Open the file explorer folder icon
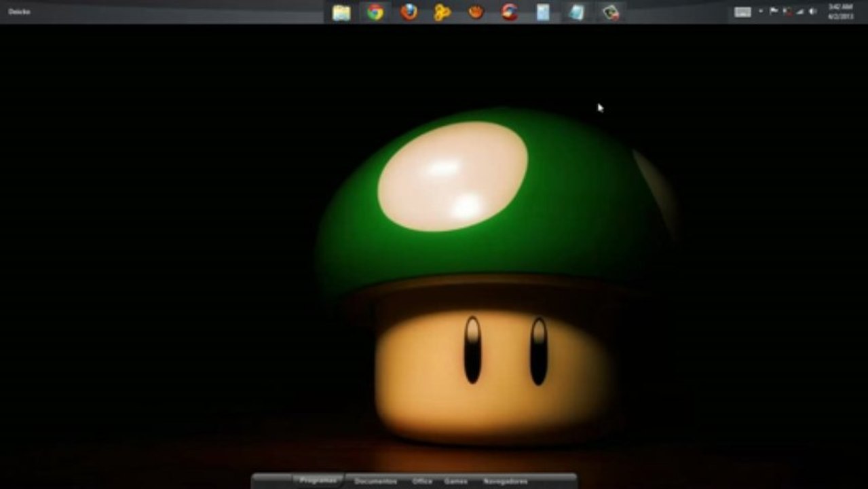Image resolution: width=868 pixels, height=489 pixels. pyautogui.click(x=341, y=12)
